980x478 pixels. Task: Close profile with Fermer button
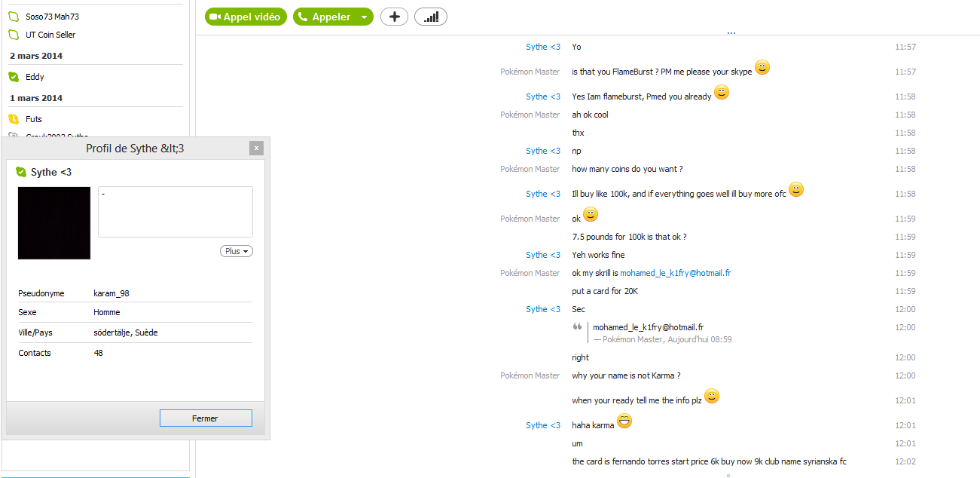[206, 418]
